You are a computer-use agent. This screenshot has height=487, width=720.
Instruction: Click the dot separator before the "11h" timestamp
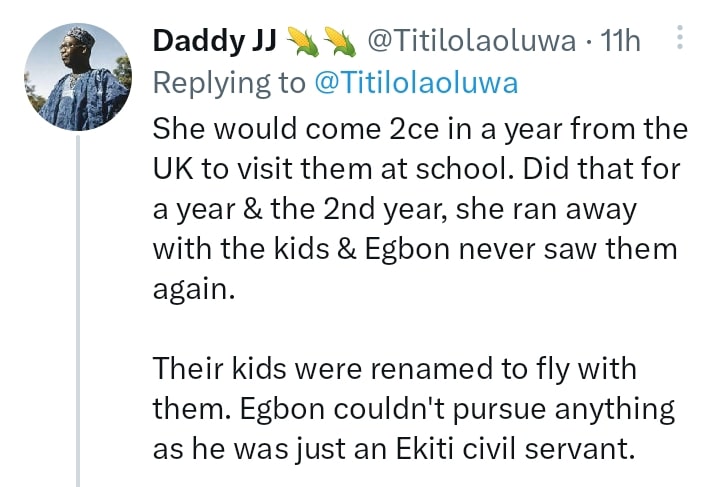tap(588, 41)
